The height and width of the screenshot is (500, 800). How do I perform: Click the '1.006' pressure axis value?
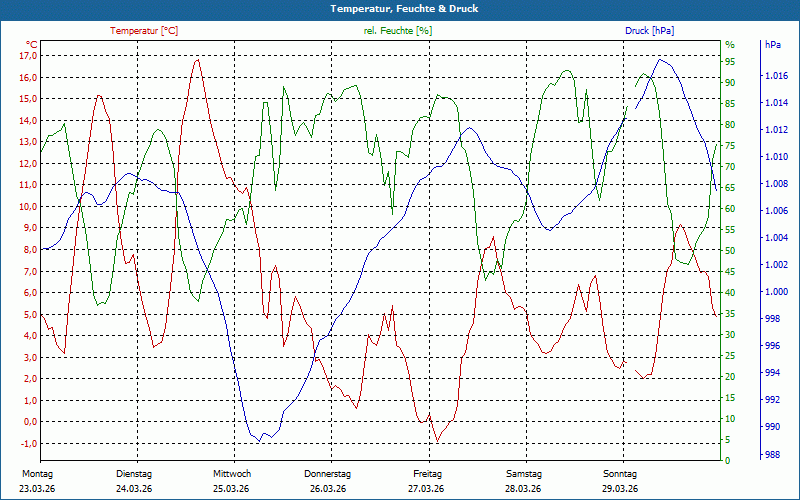pos(777,211)
